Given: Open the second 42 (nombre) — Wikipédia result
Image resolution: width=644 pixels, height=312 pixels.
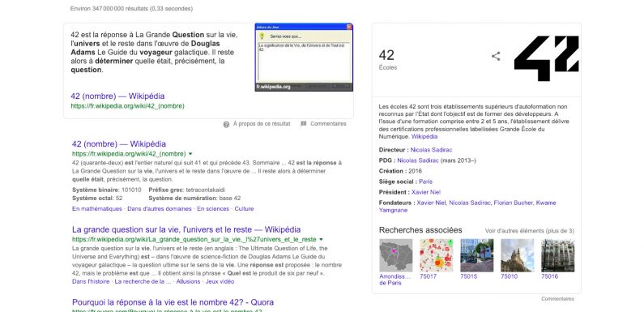Looking at the screenshot, I should point(119,144).
